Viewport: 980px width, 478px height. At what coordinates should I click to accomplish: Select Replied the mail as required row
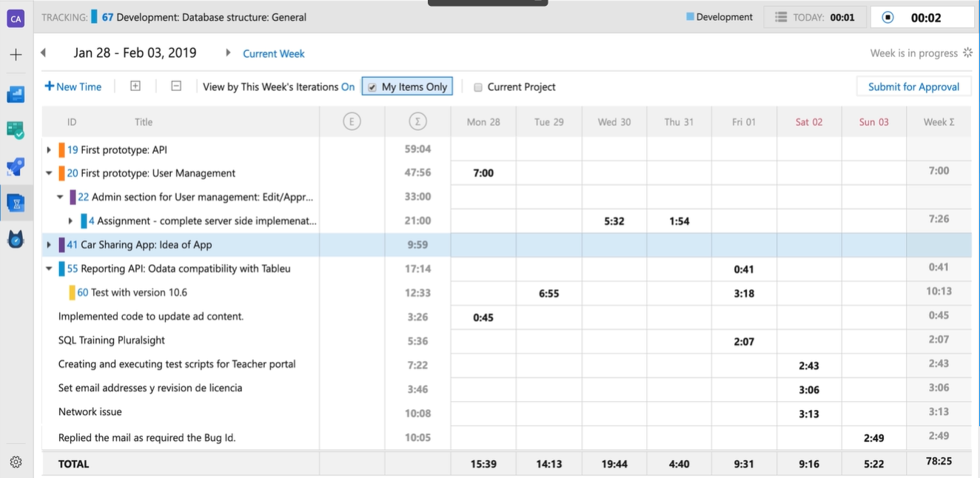[147, 438]
